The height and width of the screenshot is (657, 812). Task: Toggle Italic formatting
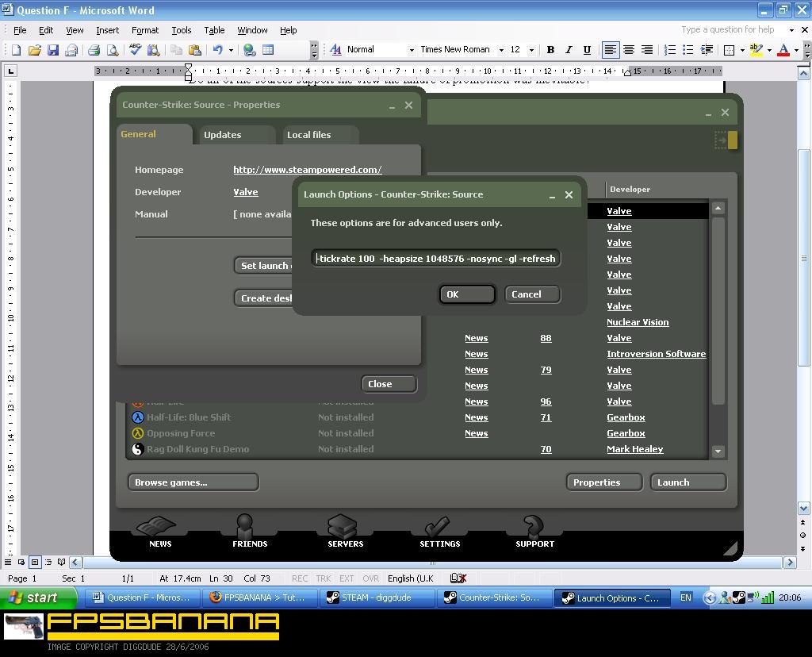[569, 50]
